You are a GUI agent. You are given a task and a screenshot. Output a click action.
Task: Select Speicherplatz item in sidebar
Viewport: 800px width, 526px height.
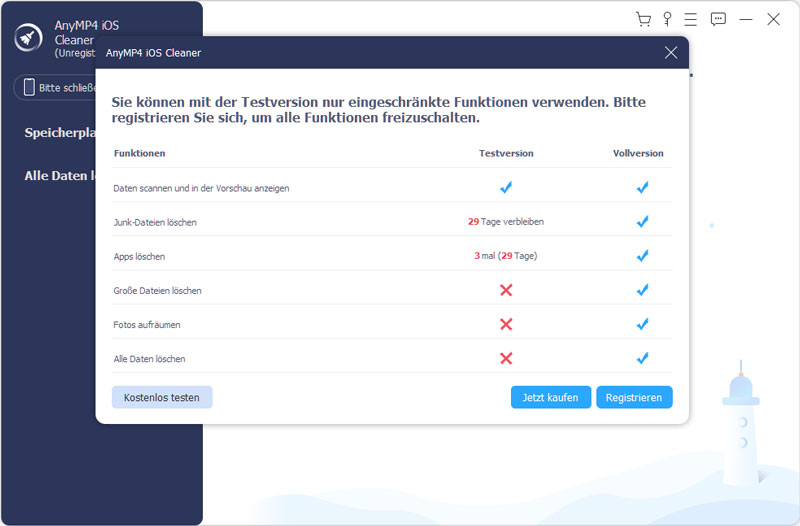pos(60,133)
